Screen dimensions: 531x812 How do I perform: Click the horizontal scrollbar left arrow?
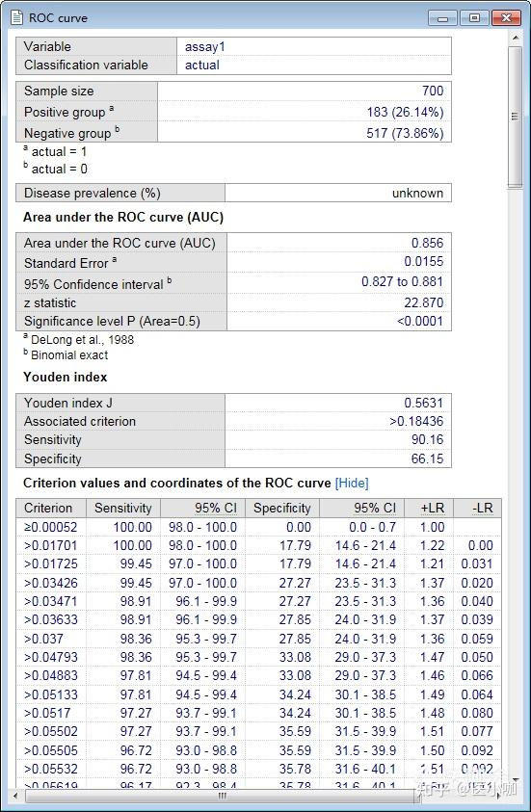[17, 795]
